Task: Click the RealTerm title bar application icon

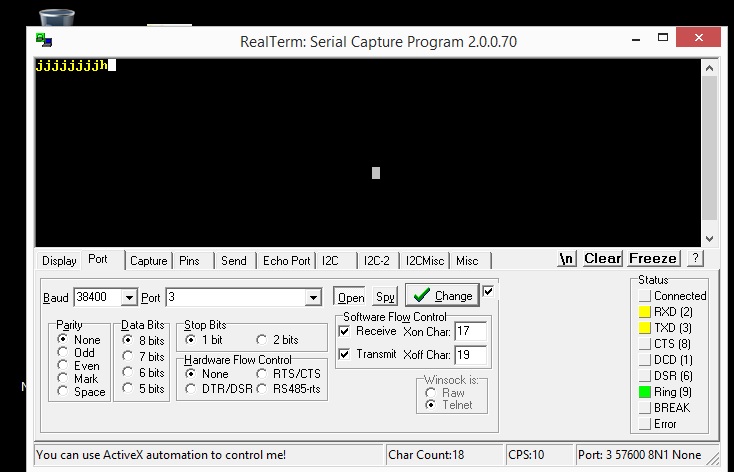Action: (43, 41)
